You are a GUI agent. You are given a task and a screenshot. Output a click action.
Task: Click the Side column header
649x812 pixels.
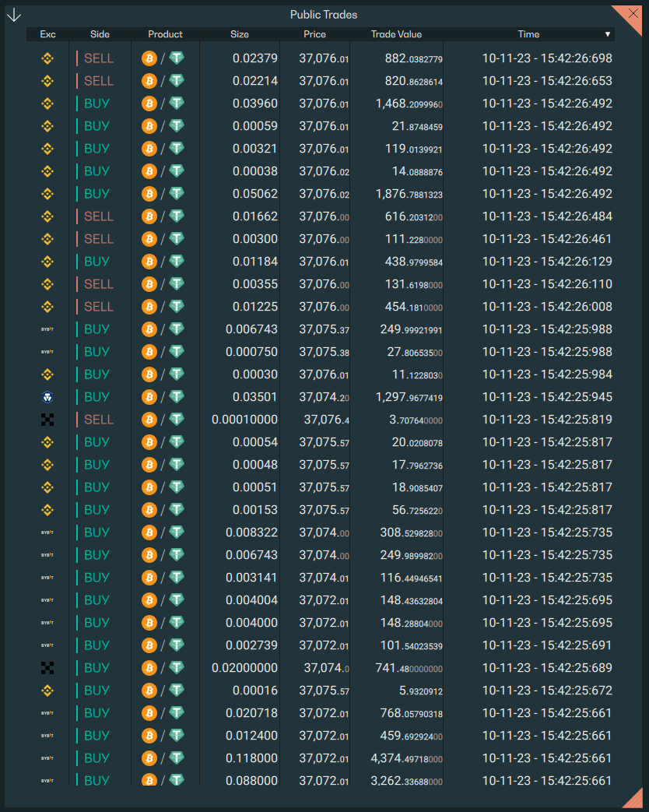100,34
